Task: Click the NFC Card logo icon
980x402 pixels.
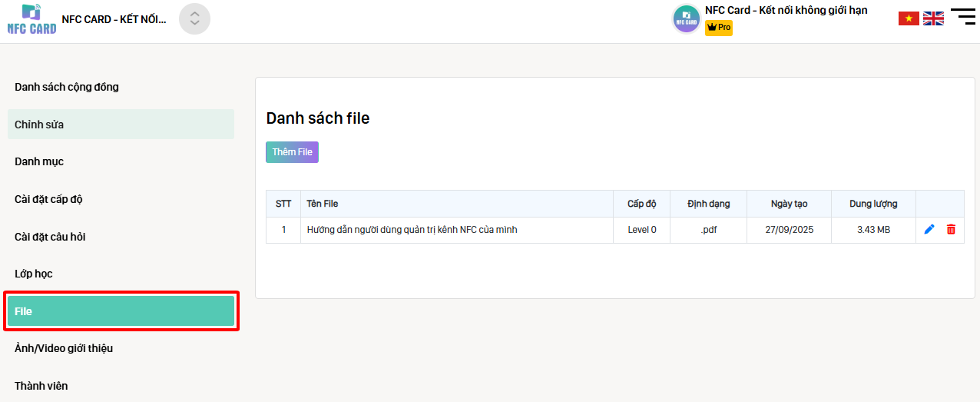Action: [x=31, y=19]
